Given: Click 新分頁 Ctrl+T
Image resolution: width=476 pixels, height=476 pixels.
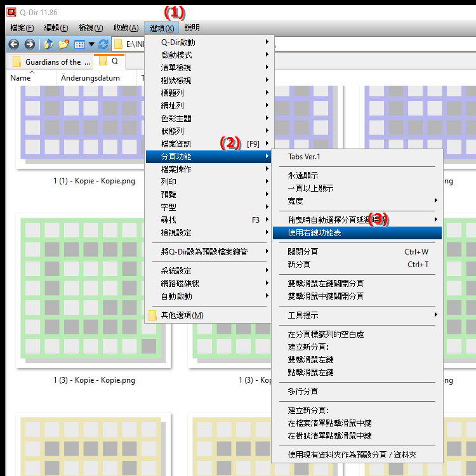Looking at the screenshot, I should point(357,265).
